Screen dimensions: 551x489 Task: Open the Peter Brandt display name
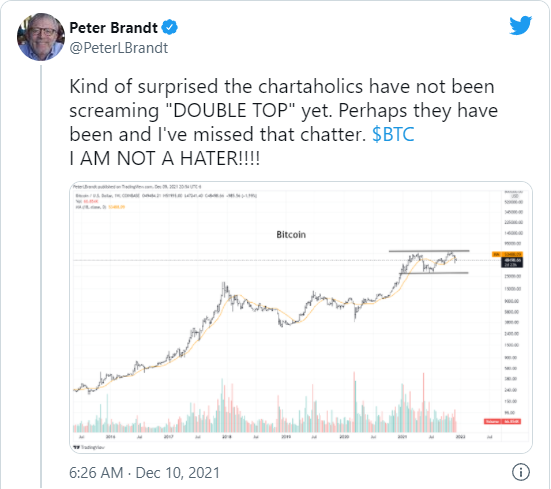pyautogui.click(x=114, y=28)
